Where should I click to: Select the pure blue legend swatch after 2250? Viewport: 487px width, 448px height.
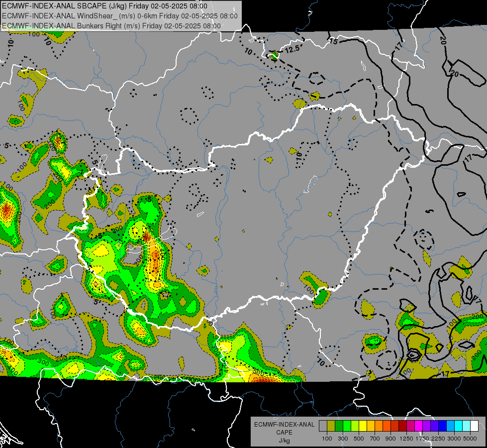pyautogui.click(x=442, y=426)
